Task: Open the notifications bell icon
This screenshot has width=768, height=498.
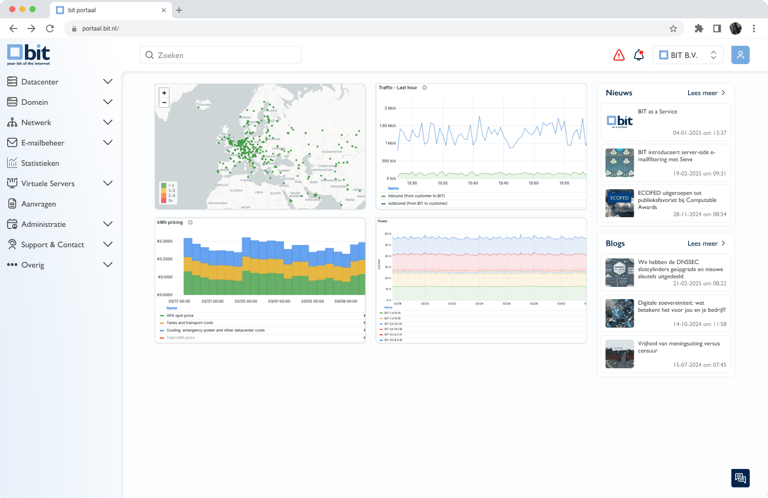Action: [x=639, y=55]
